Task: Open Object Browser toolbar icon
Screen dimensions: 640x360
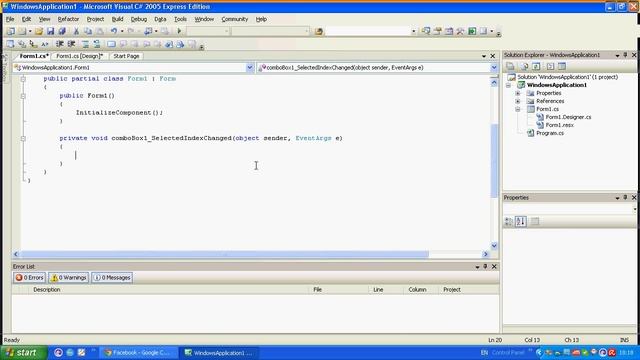Action: coord(449,31)
